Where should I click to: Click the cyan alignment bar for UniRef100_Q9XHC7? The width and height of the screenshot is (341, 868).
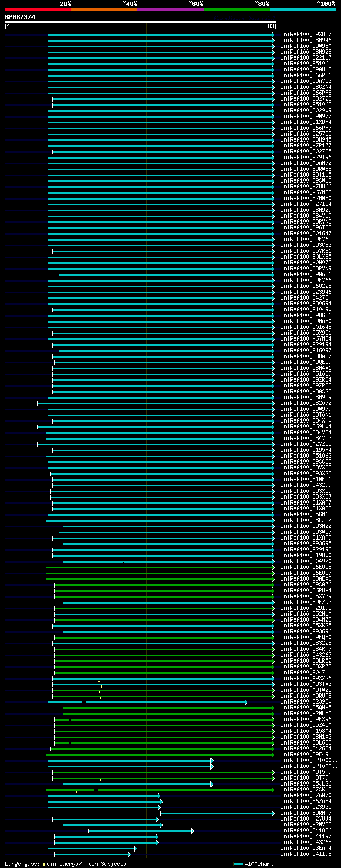161,35
